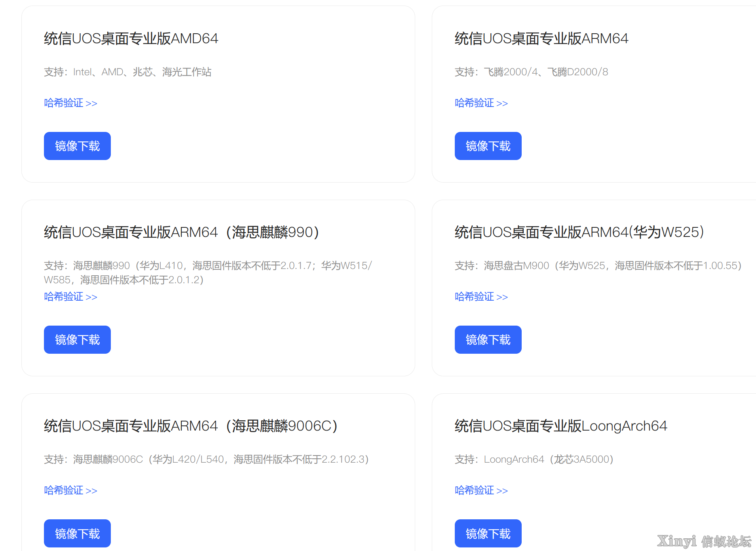Click support text LoongArch64（龙芯3A5000）
Image resolution: width=756 pixels, height=551 pixels.
click(534, 459)
